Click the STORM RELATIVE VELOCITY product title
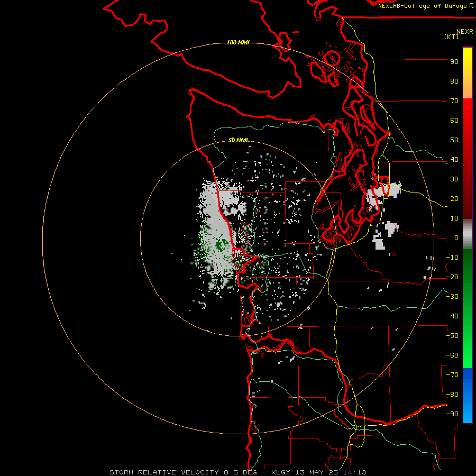 [164, 472]
